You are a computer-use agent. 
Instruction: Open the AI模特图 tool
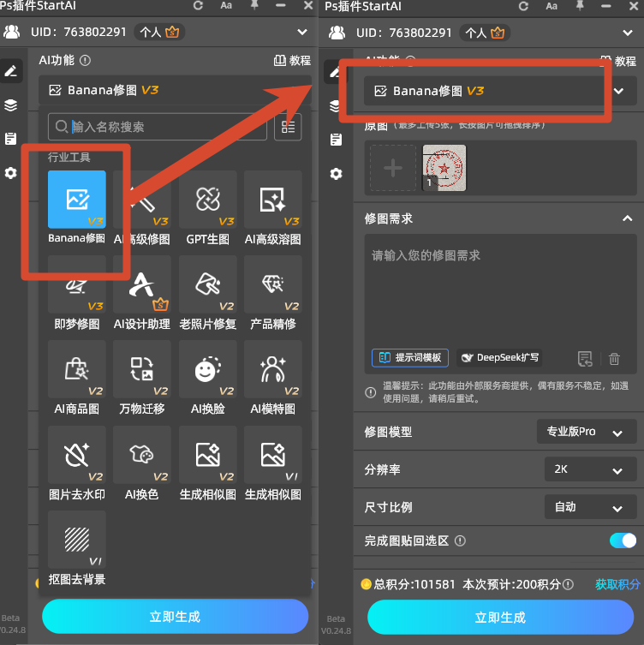[273, 369]
